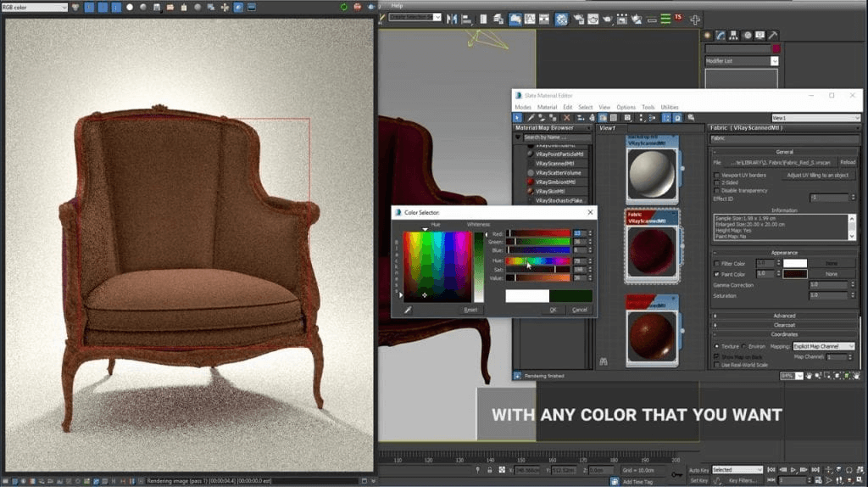Click the red X Delete Selected icon in Slate toolbar
The width and height of the screenshot is (868, 487).
click(566, 117)
